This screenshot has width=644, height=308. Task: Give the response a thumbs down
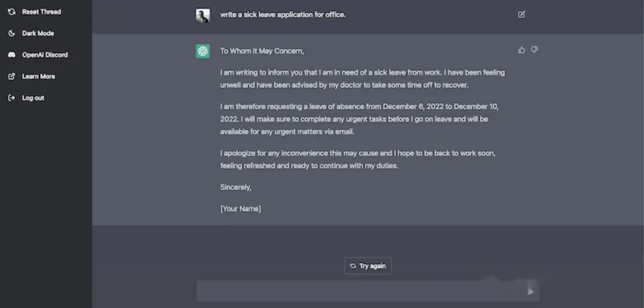tap(534, 50)
